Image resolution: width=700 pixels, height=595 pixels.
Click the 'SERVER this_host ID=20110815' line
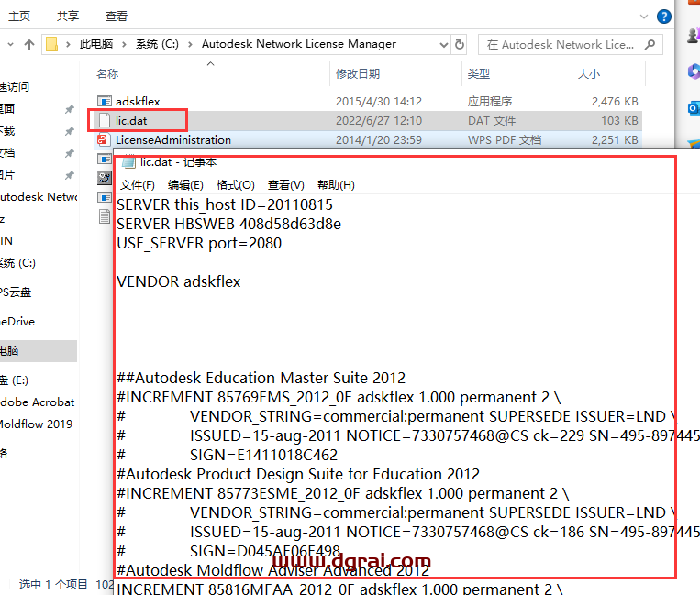click(225, 204)
